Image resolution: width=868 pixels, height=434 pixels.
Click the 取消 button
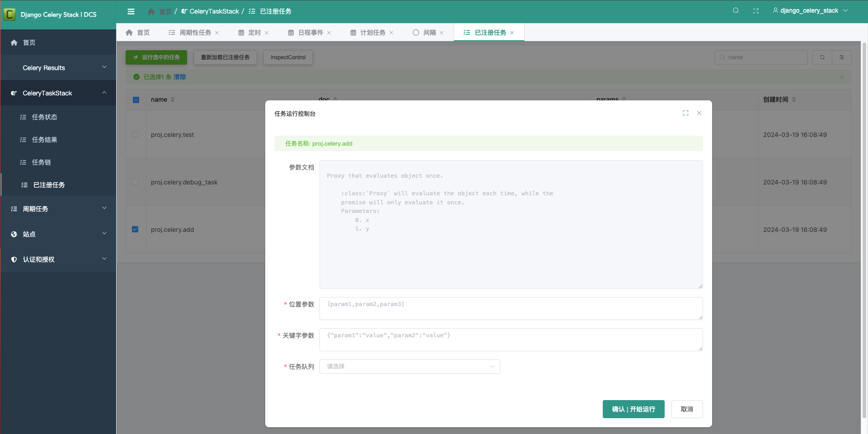686,409
